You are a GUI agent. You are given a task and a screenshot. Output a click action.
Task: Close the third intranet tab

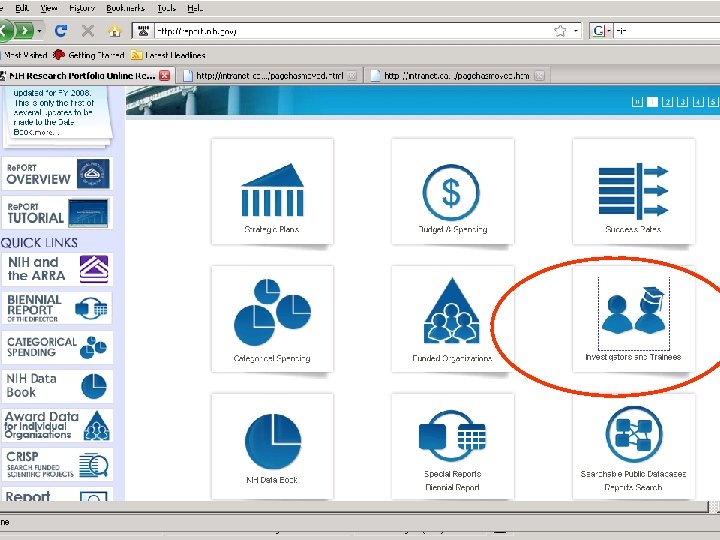540,76
